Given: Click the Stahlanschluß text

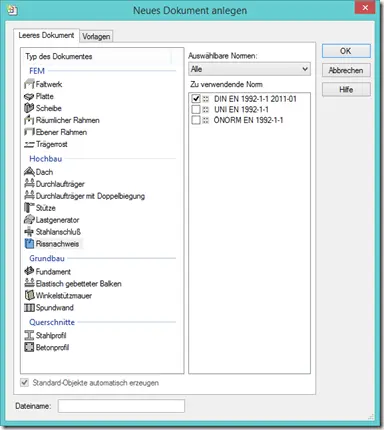Looking at the screenshot, I should tap(58, 232).
